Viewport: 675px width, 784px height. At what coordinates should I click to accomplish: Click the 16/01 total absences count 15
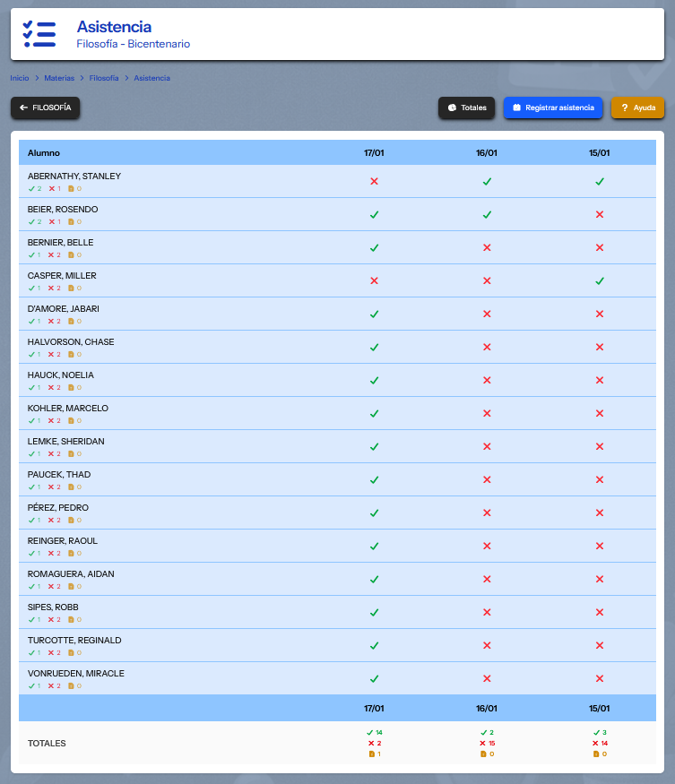click(492, 744)
